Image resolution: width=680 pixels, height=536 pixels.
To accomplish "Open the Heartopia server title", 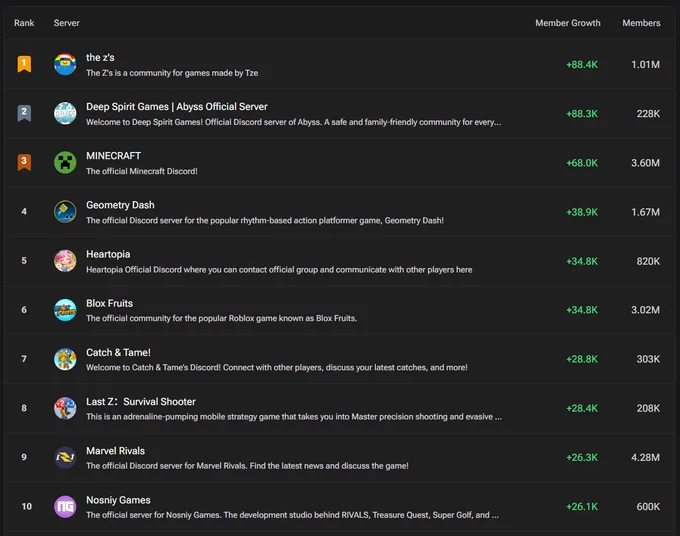I will point(108,254).
